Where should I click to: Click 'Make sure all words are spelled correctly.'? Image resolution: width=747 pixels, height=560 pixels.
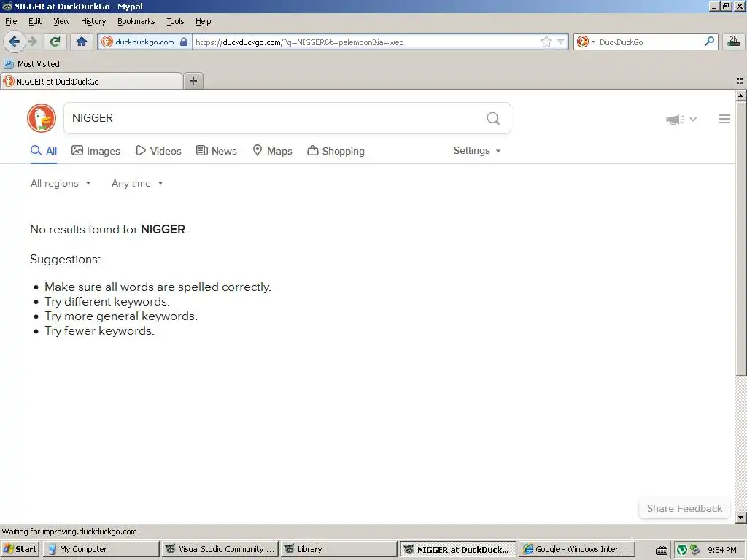tap(158, 287)
